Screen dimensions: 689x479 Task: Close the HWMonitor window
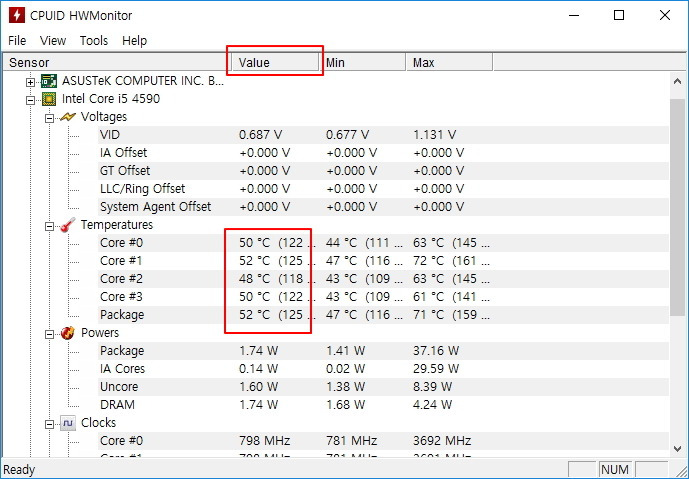[x=665, y=15]
